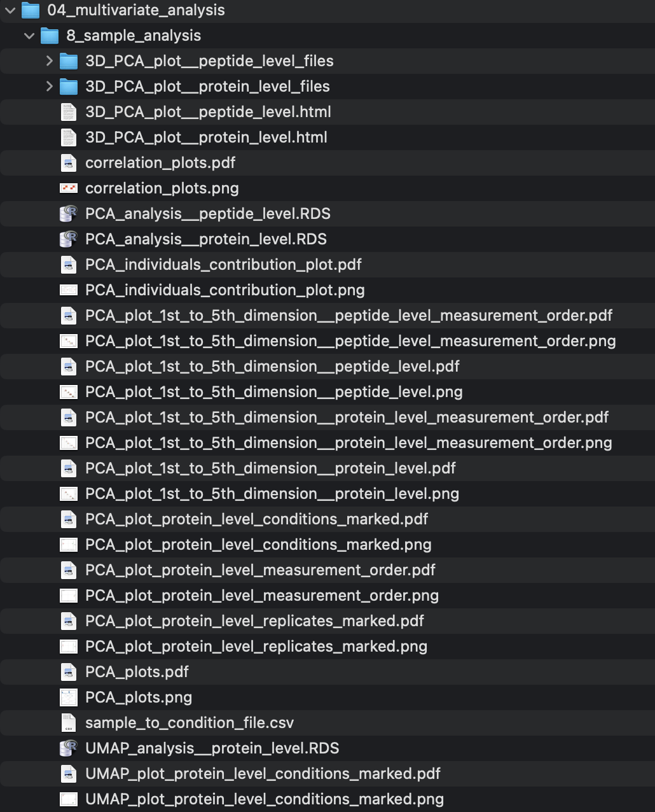The height and width of the screenshot is (812, 655).
Task: Click the correlation_plots.png thumbnail icon
Action: (x=69, y=188)
